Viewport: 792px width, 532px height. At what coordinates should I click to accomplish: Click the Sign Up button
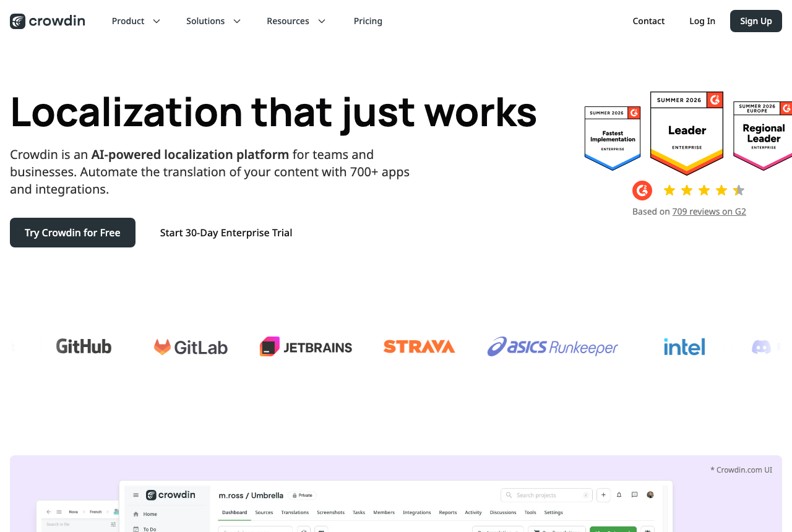point(756,21)
